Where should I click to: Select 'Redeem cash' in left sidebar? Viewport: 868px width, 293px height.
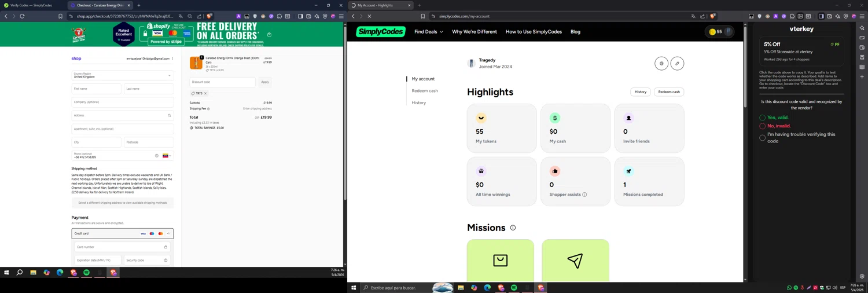425,91
